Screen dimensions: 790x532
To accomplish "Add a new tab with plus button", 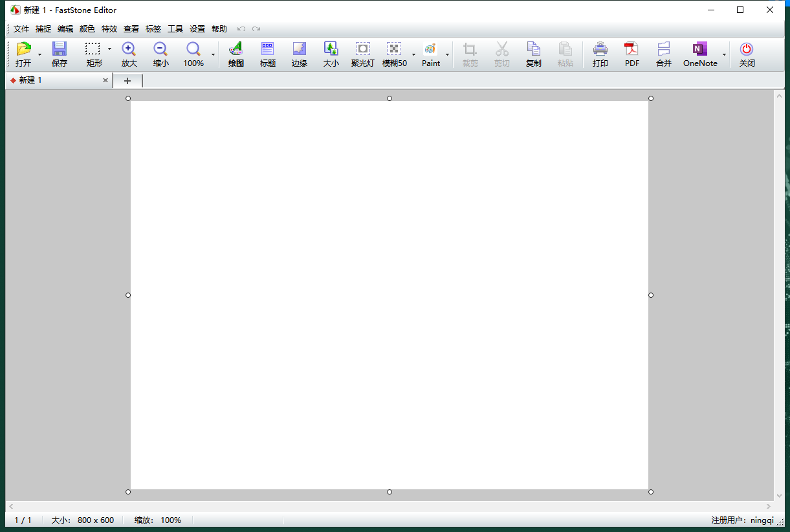I will coord(127,81).
